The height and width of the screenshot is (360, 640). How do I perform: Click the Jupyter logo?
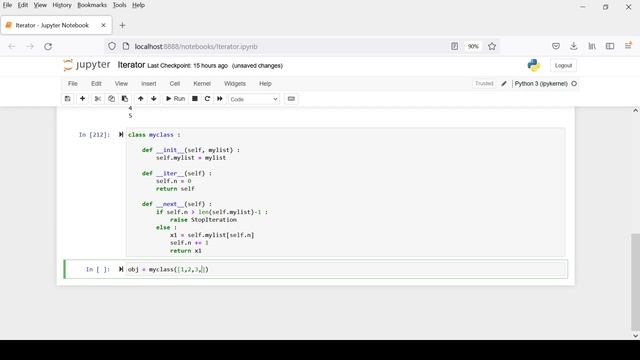87,65
